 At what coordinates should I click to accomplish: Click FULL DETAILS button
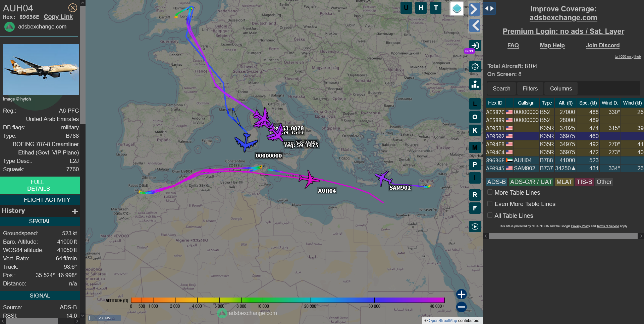(x=40, y=185)
